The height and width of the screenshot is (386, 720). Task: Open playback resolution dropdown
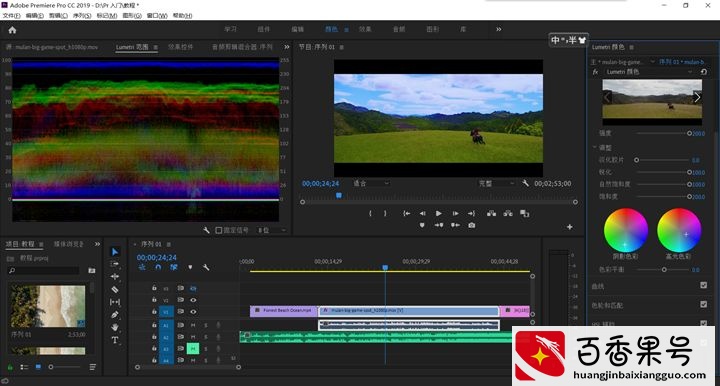pos(496,183)
